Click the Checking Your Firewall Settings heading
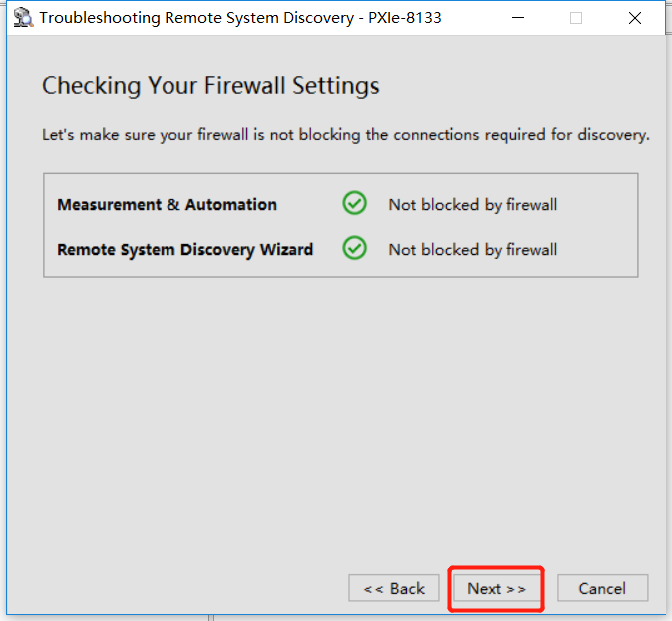The height and width of the screenshot is (621, 672). [x=210, y=86]
